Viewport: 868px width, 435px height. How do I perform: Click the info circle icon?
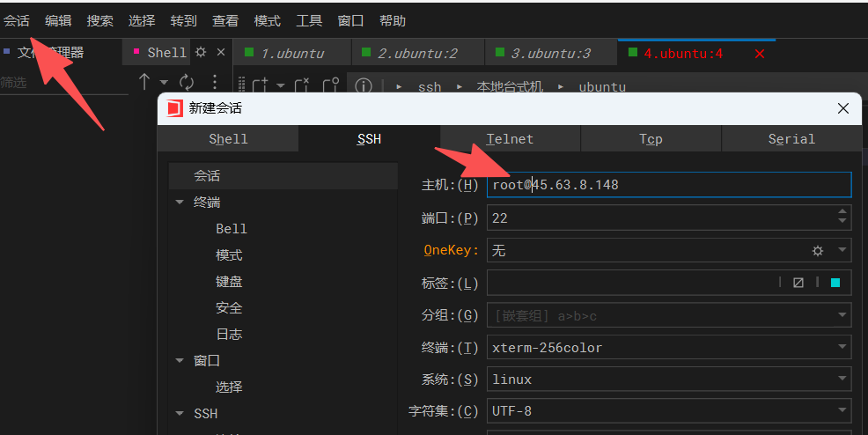364,85
